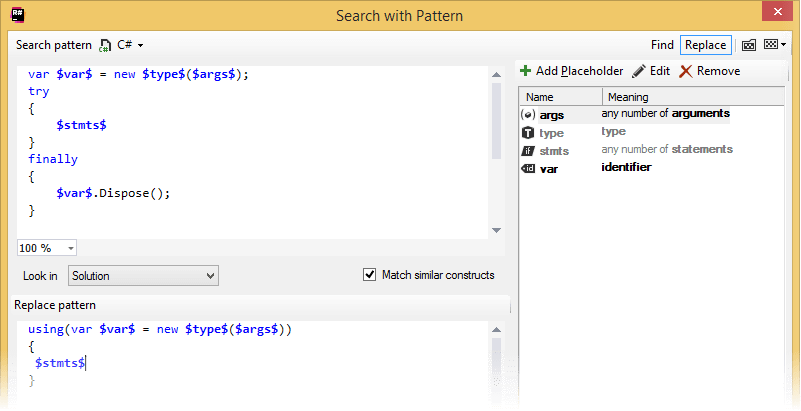Viewport: 801px width, 411px height.
Task: Switch to Find mode
Action: pos(661,45)
